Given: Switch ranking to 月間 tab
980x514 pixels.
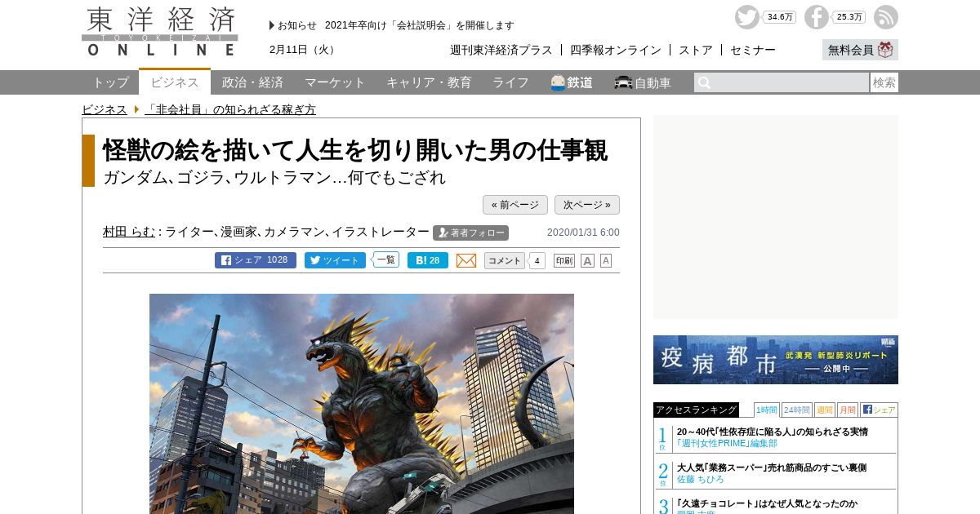Looking at the screenshot, I should coord(847,410).
